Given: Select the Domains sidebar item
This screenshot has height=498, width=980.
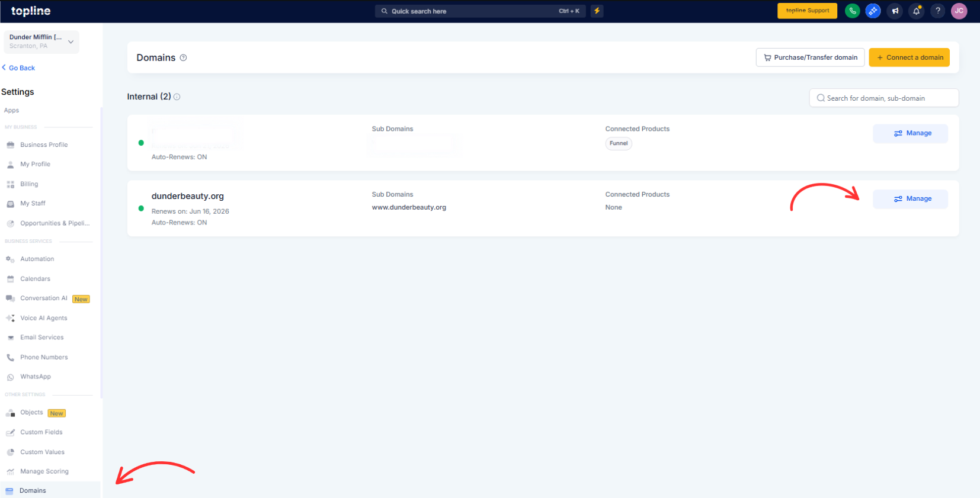Looking at the screenshot, I should (x=50, y=490).
